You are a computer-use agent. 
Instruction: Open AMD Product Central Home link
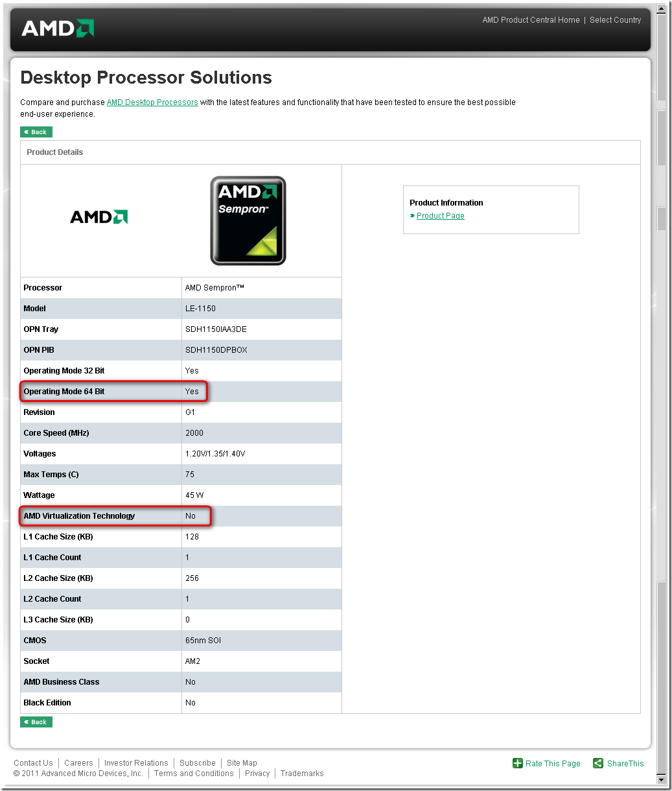[x=531, y=20]
